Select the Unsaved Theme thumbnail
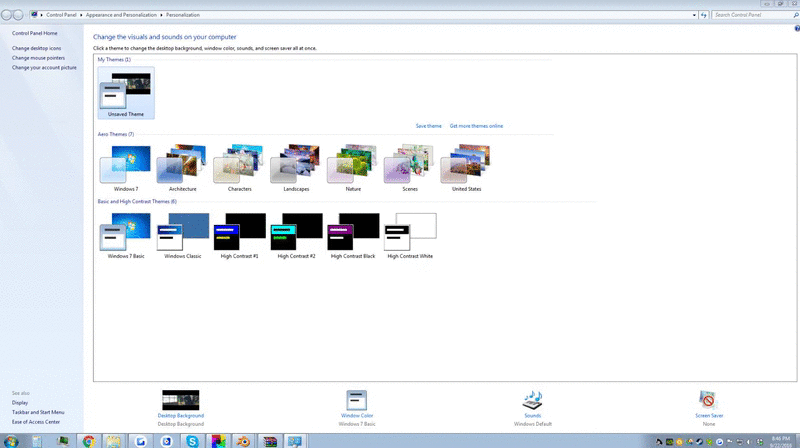 (x=126, y=93)
